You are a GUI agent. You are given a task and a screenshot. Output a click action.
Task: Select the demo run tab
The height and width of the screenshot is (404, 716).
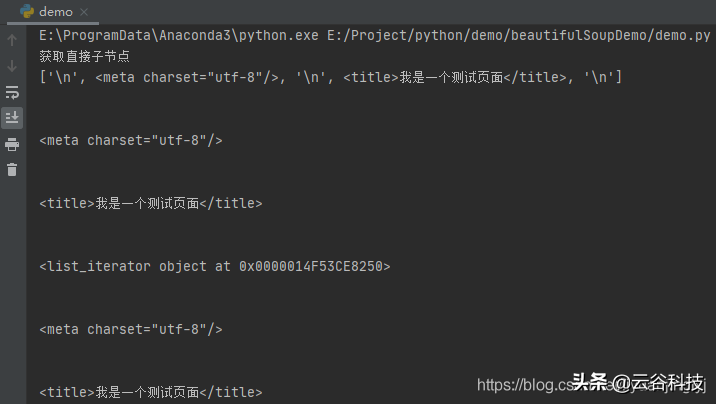(x=53, y=12)
